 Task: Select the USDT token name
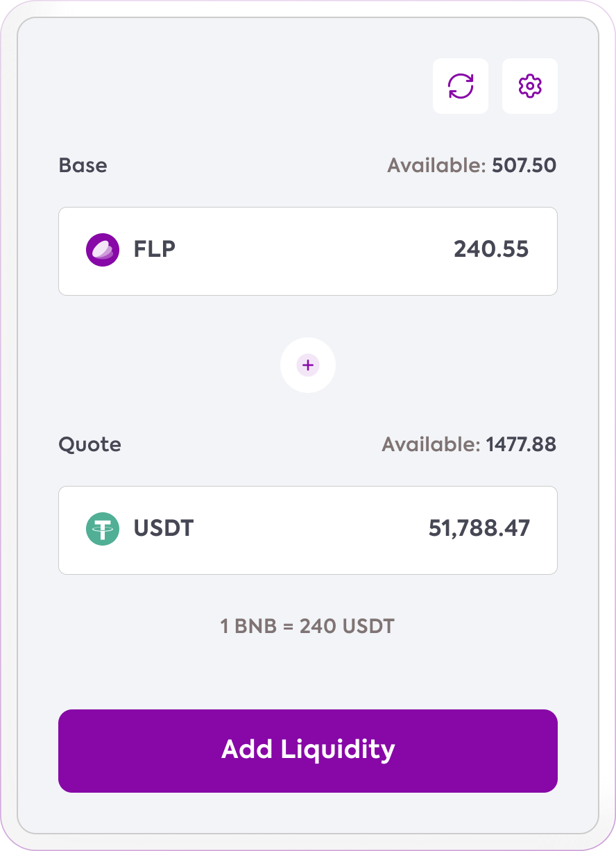click(164, 528)
